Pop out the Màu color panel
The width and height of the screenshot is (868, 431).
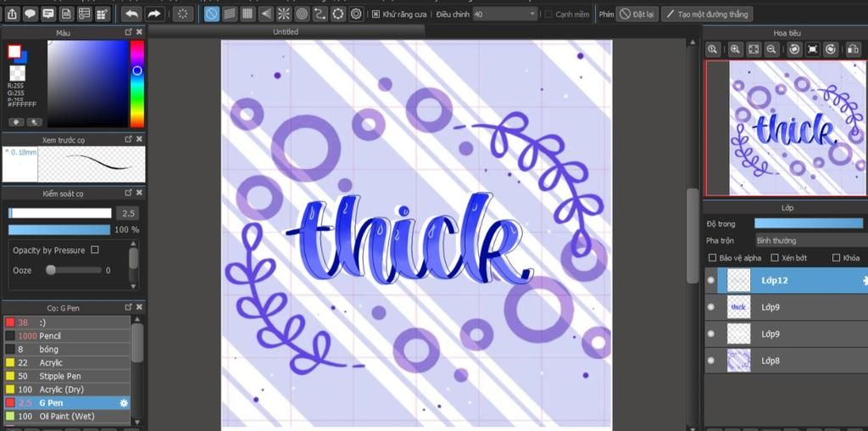(129, 32)
